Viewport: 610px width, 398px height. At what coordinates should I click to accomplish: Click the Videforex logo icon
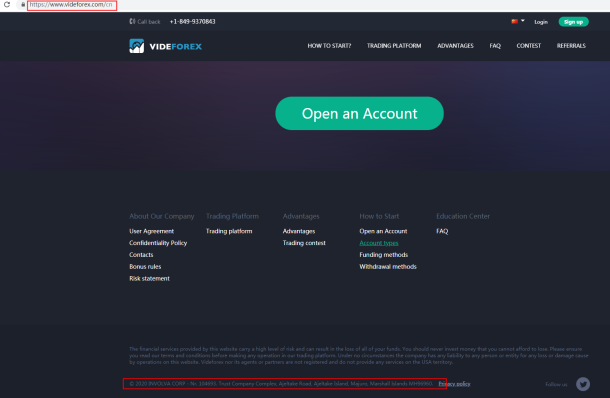[x=137, y=46]
